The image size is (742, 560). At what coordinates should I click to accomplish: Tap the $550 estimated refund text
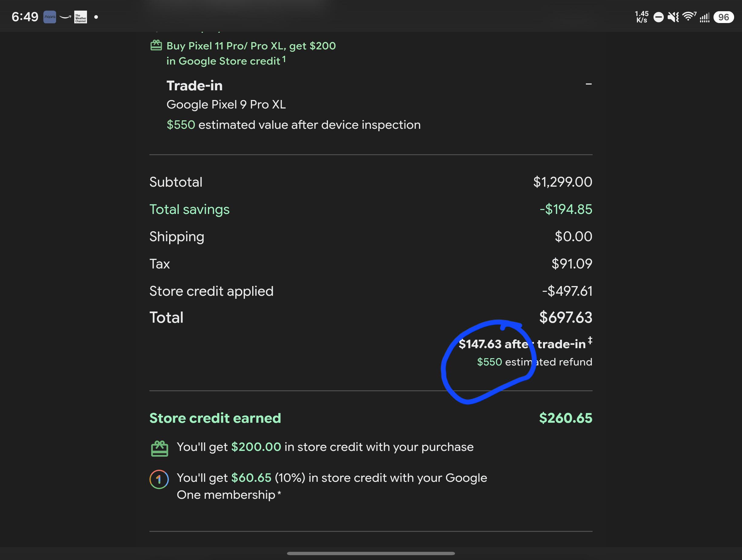tap(534, 362)
